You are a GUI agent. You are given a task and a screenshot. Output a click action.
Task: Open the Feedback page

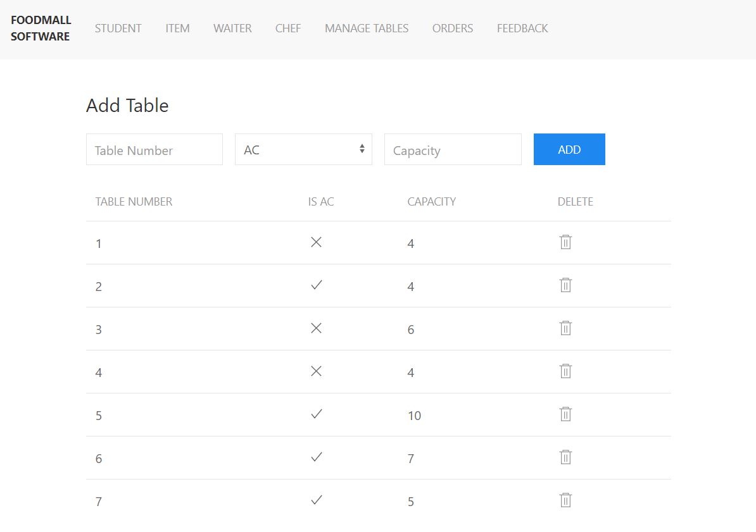point(522,28)
